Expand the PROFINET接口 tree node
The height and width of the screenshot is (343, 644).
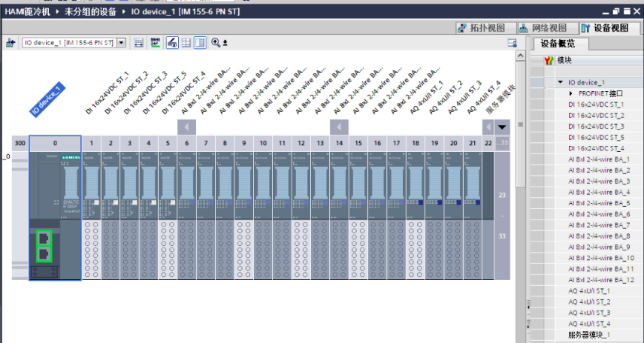pos(571,93)
